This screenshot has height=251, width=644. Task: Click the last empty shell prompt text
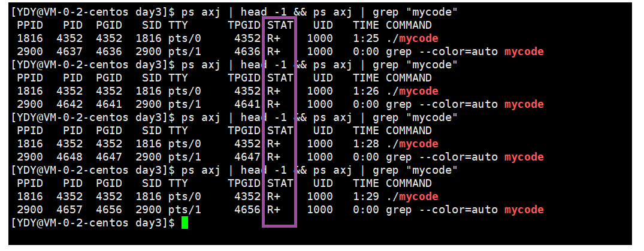[93, 223]
